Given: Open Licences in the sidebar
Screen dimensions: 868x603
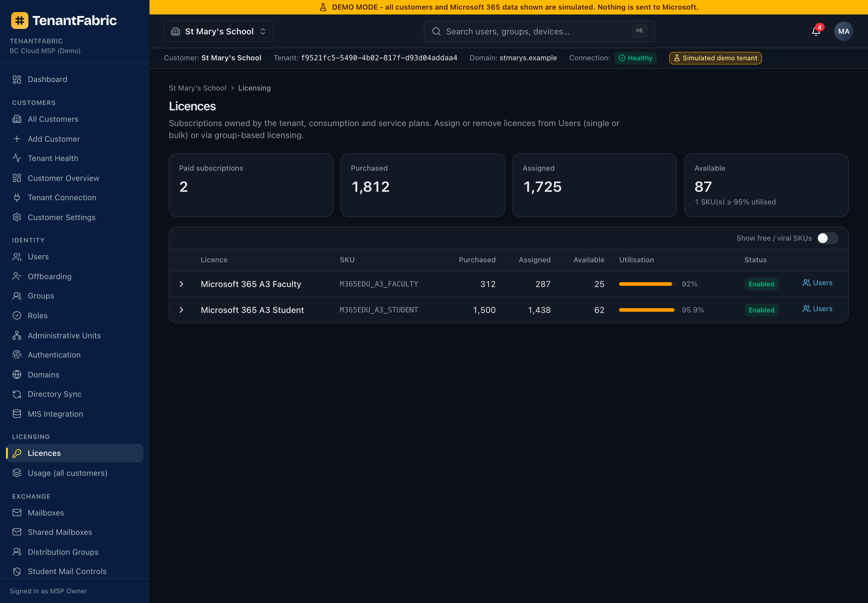Looking at the screenshot, I should pyautogui.click(x=75, y=453).
